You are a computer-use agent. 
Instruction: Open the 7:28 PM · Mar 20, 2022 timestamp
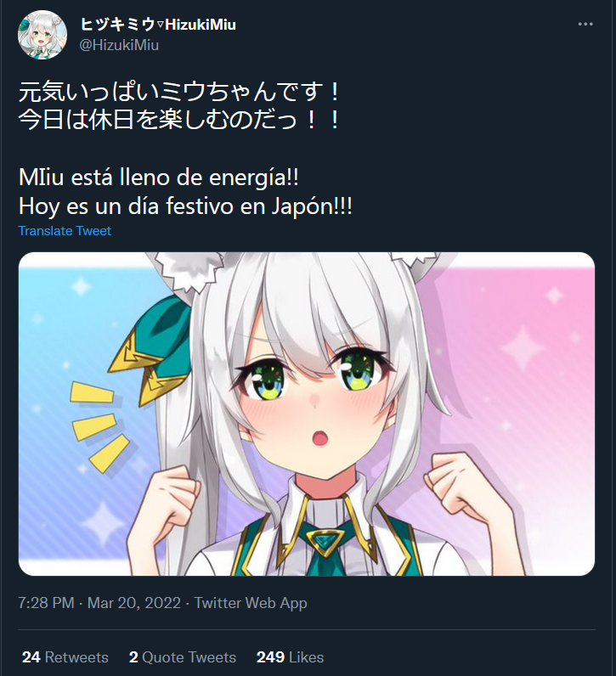point(99,603)
